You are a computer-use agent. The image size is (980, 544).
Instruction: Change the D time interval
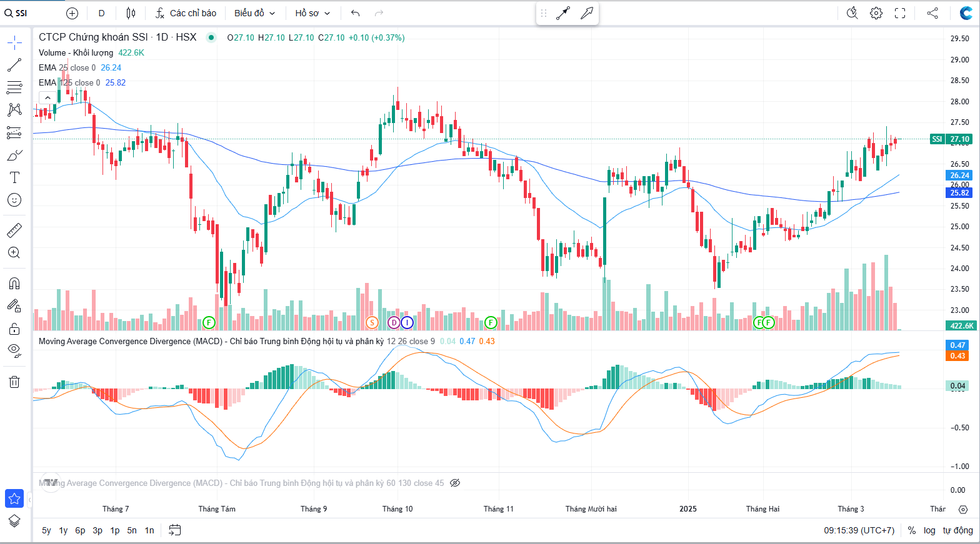coord(102,13)
